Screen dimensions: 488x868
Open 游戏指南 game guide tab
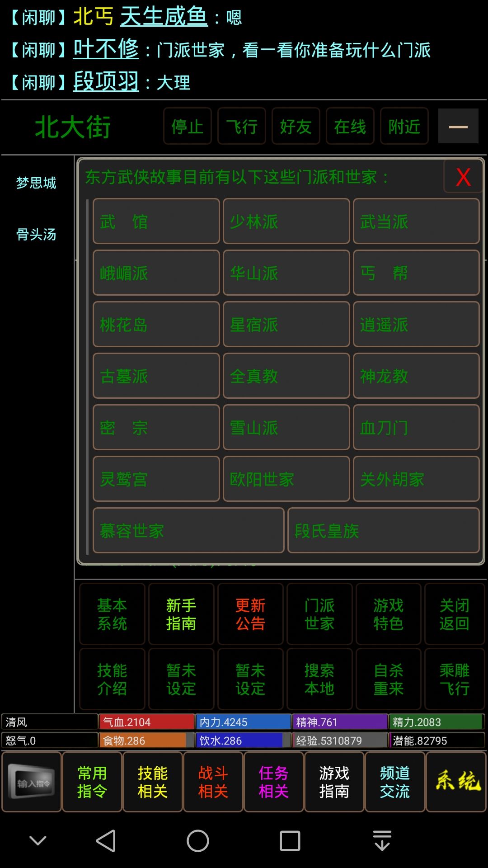coord(334,782)
